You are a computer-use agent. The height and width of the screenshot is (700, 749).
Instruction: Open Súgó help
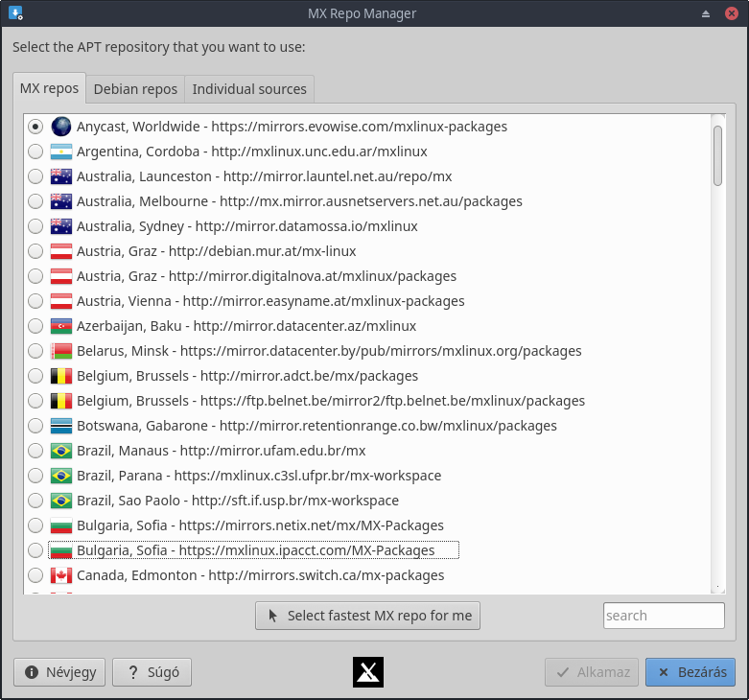point(152,672)
